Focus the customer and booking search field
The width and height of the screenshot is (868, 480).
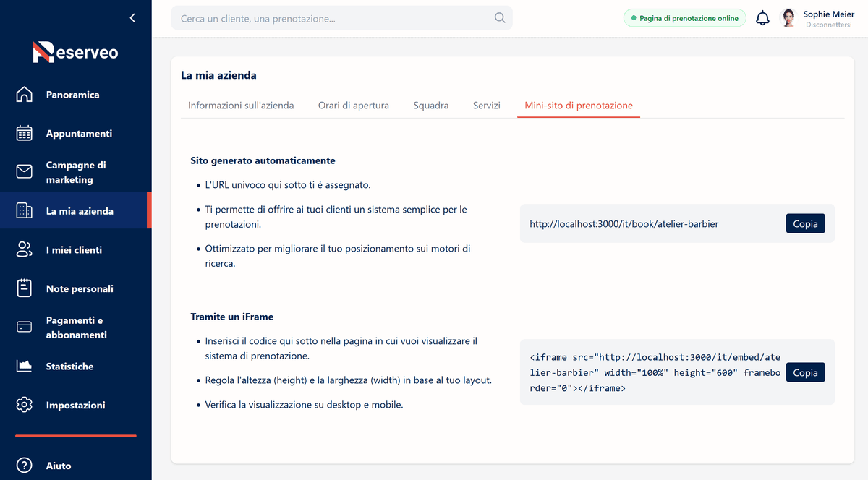341,18
